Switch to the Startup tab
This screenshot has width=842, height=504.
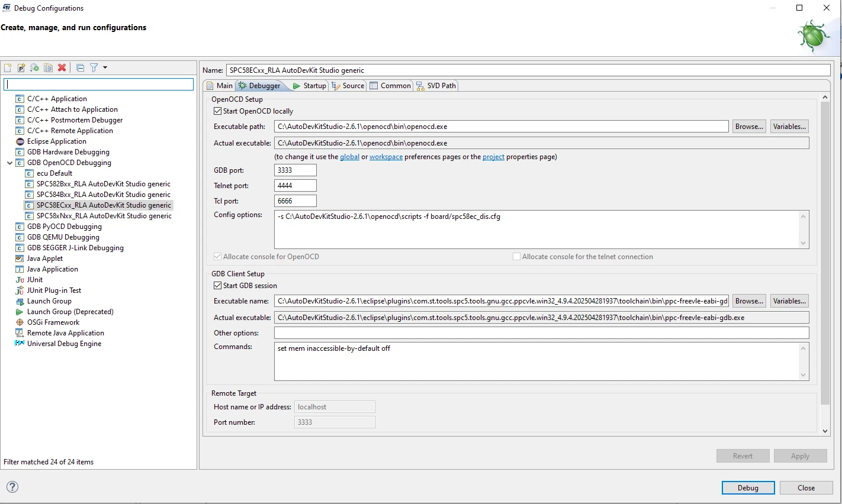tap(309, 86)
